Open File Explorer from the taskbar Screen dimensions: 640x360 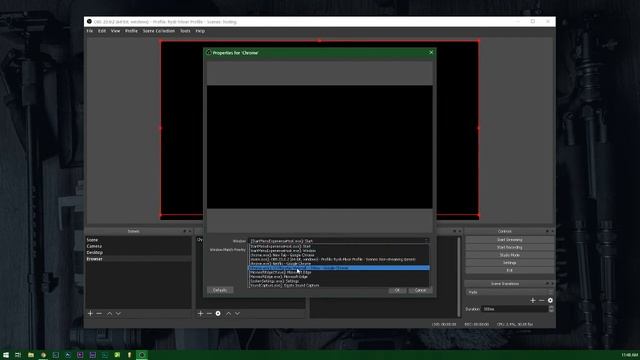coord(31,355)
